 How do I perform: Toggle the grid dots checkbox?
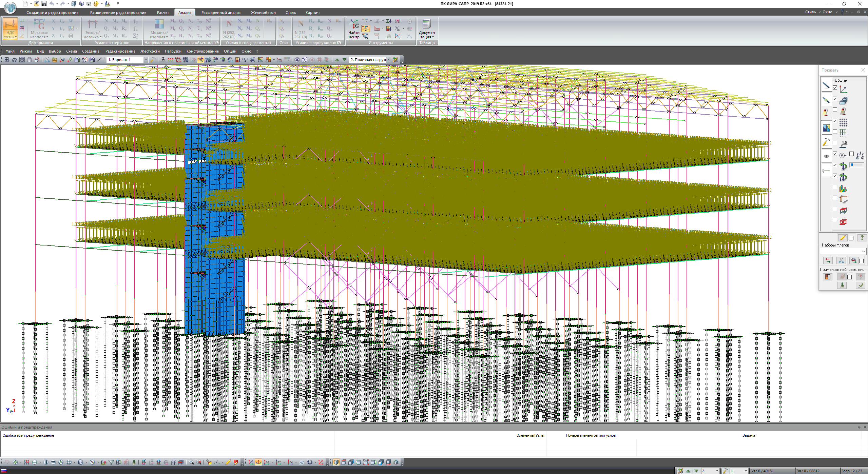pyautogui.click(x=835, y=121)
